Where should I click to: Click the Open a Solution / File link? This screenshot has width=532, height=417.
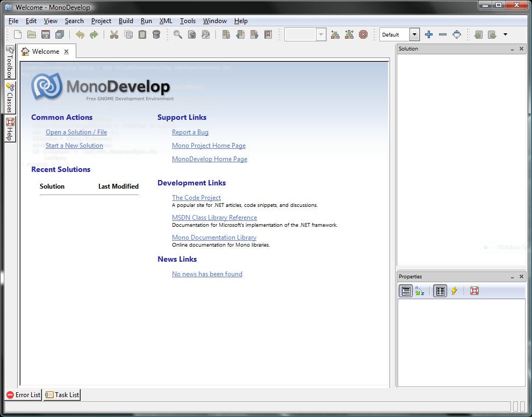pos(76,132)
